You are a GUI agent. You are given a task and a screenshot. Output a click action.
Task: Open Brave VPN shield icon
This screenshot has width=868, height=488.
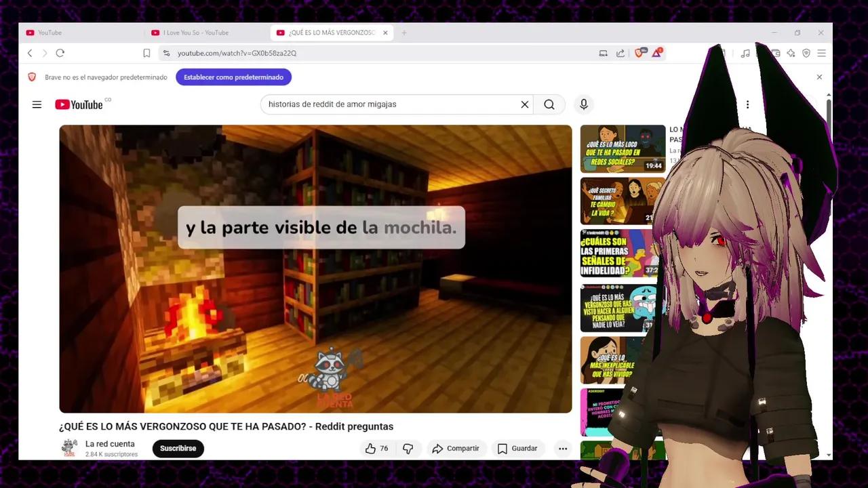pyautogui.click(x=806, y=53)
